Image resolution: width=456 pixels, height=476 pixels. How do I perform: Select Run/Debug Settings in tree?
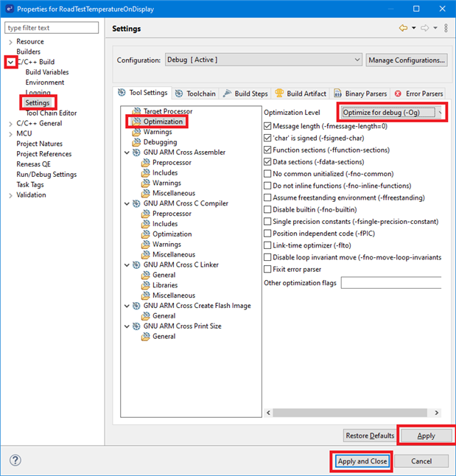46,175
